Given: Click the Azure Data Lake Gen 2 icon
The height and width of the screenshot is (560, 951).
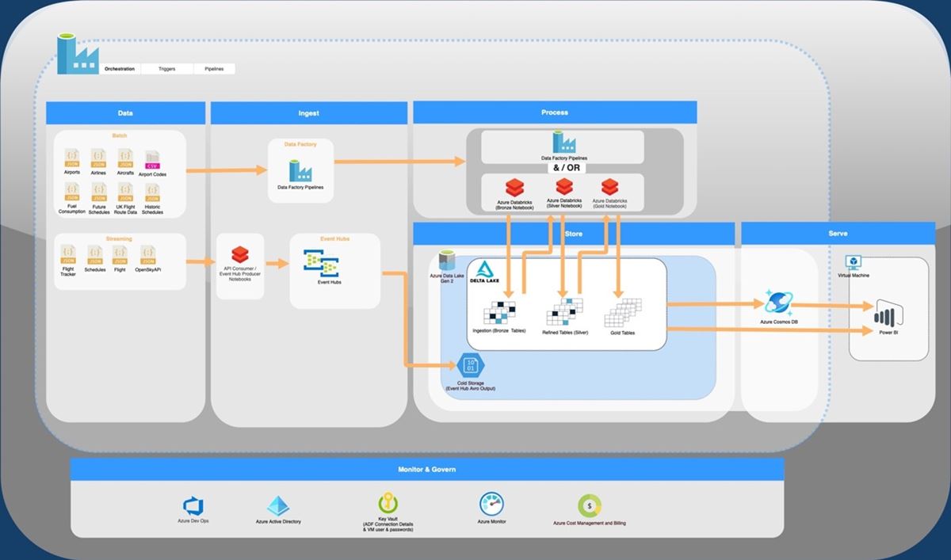Looking at the screenshot, I should tap(449, 261).
